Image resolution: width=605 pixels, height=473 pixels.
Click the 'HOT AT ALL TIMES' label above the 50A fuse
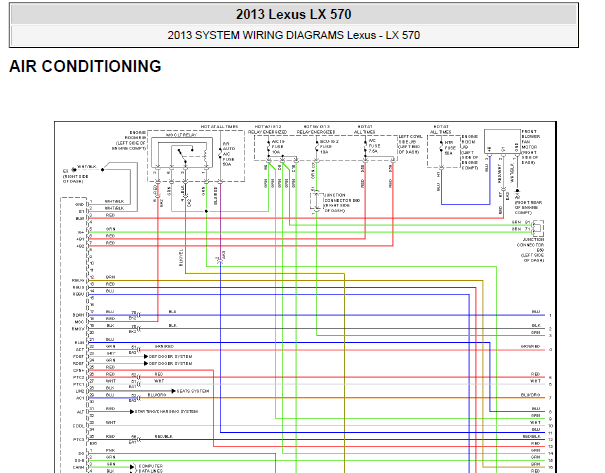coord(220,127)
